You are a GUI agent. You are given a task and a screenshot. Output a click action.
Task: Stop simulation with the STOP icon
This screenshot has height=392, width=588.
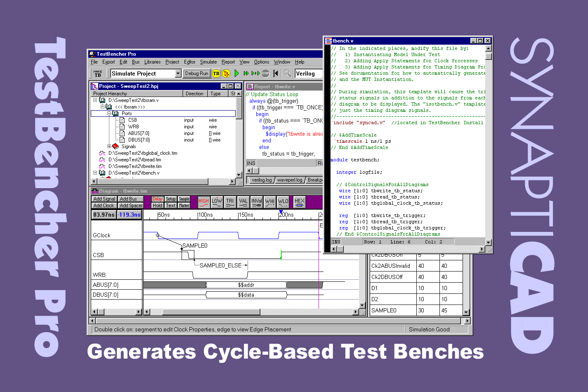[x=265, y=73]
